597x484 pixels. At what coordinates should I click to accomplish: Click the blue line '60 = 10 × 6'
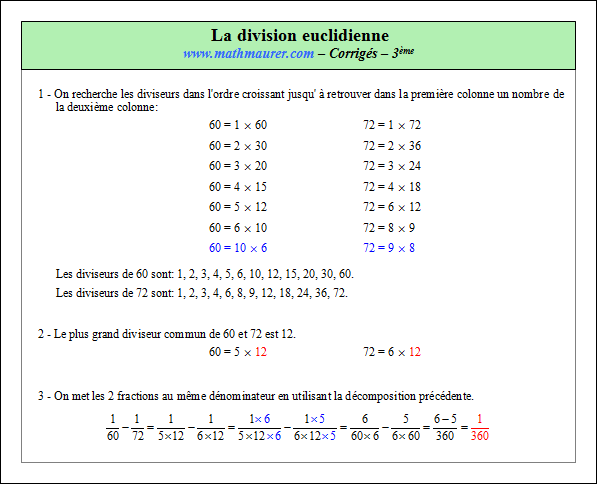click(x=238, y=248)
